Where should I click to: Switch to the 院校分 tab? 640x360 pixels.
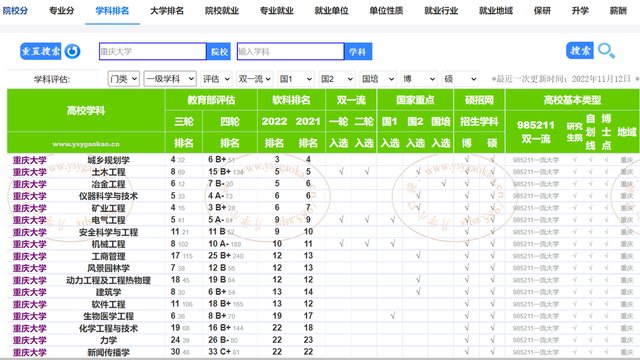coord(15,11)
